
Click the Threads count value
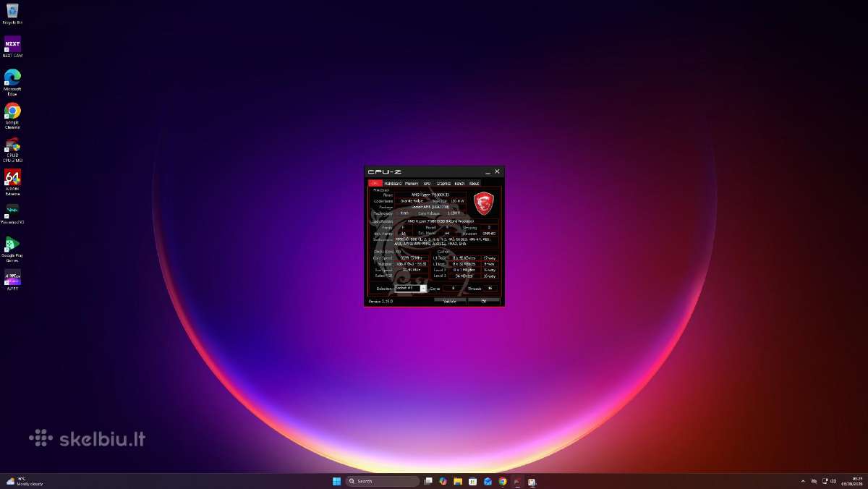click(490, 288)
